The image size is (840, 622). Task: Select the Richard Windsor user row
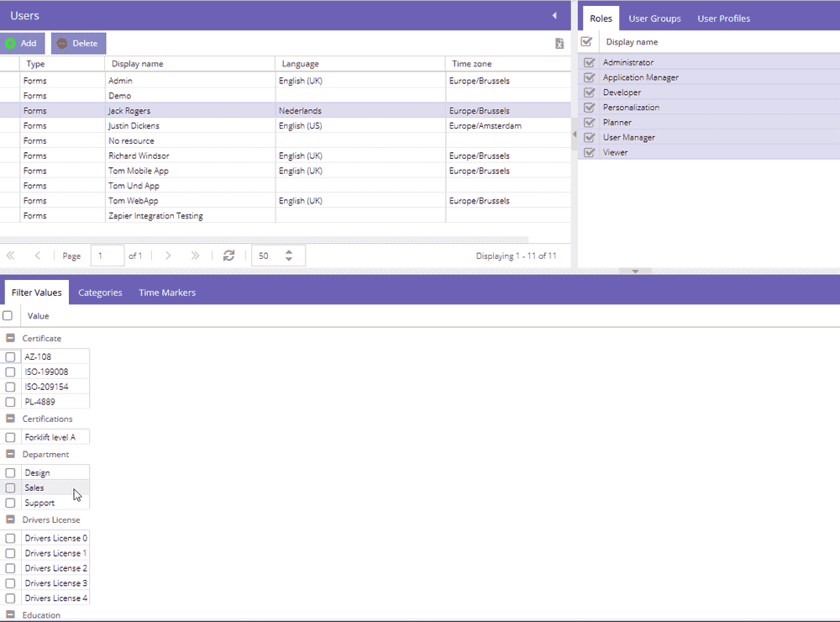(286, 155)
